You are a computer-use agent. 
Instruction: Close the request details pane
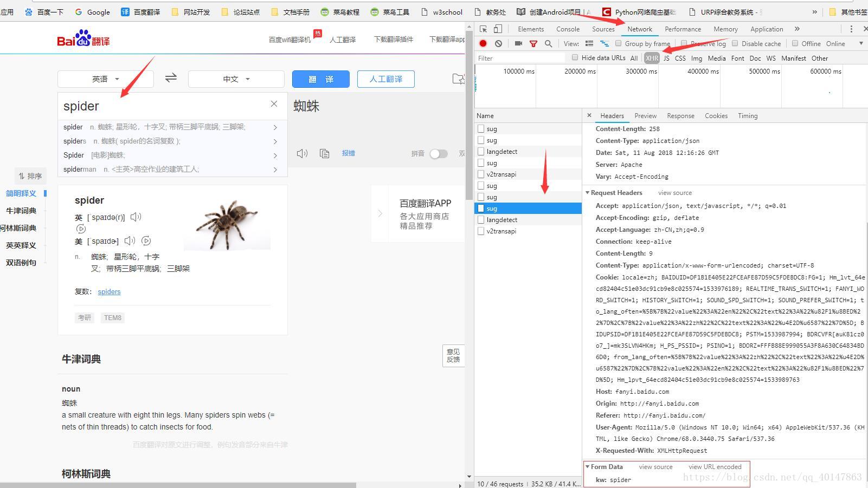click(x=589, y=115)
